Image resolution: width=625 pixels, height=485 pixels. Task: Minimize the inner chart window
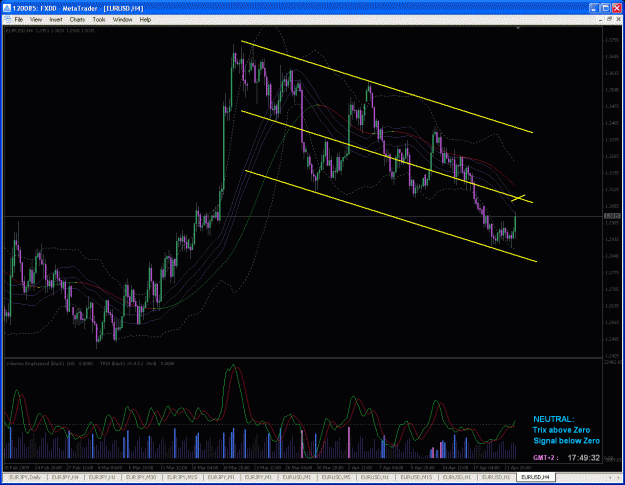(x=601, y=20)
